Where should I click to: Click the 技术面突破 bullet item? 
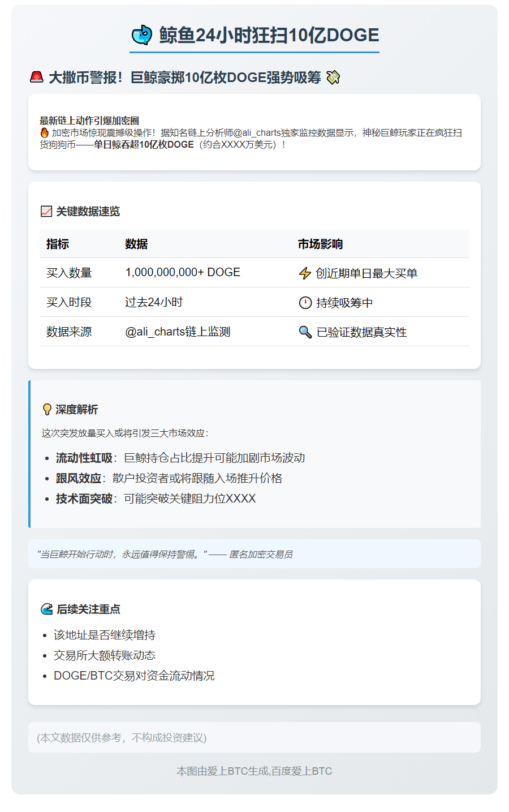click(84, 499)
